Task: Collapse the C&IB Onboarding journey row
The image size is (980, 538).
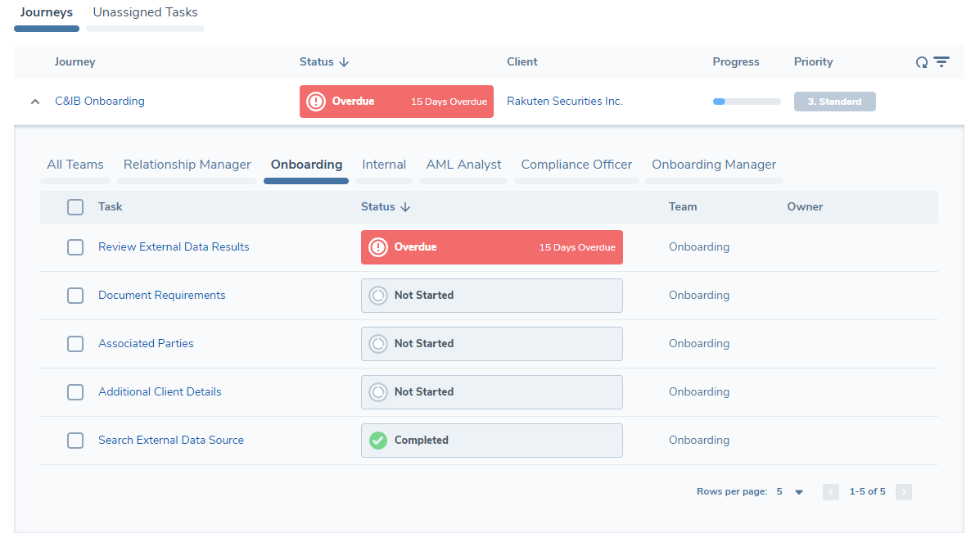Action: pos(34,102)
